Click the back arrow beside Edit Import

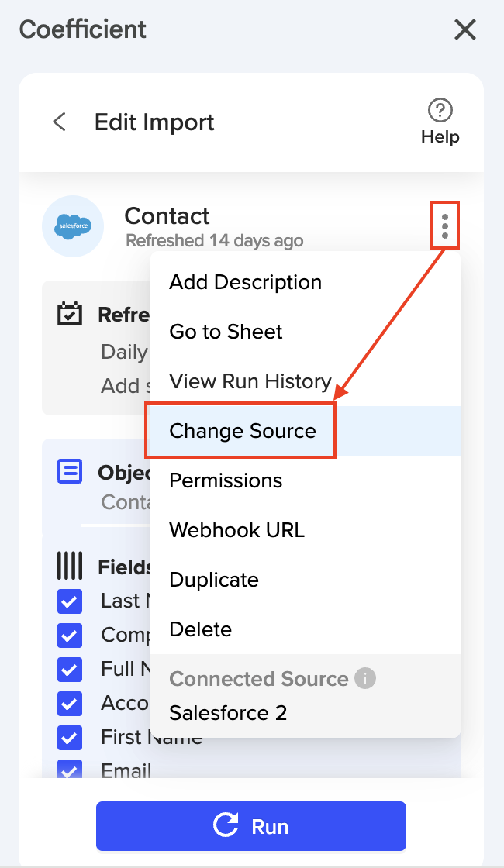(59, 122)
